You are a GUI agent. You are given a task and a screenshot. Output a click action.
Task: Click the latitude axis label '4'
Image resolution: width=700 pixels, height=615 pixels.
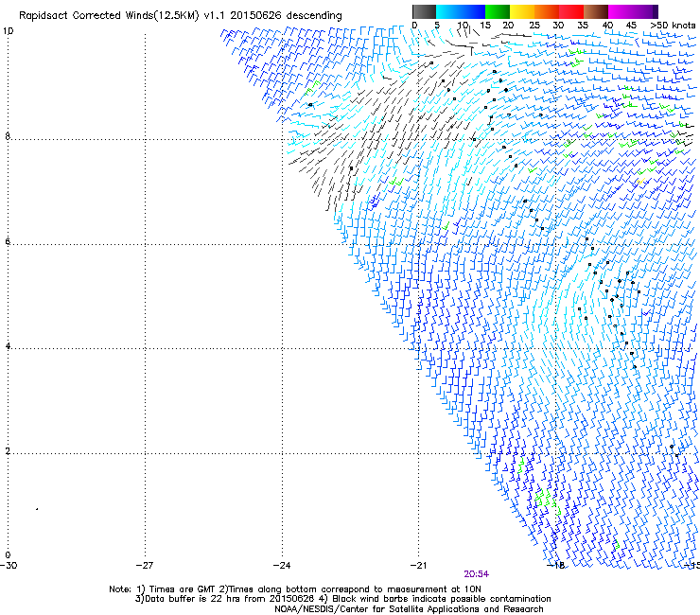(8, 345)
